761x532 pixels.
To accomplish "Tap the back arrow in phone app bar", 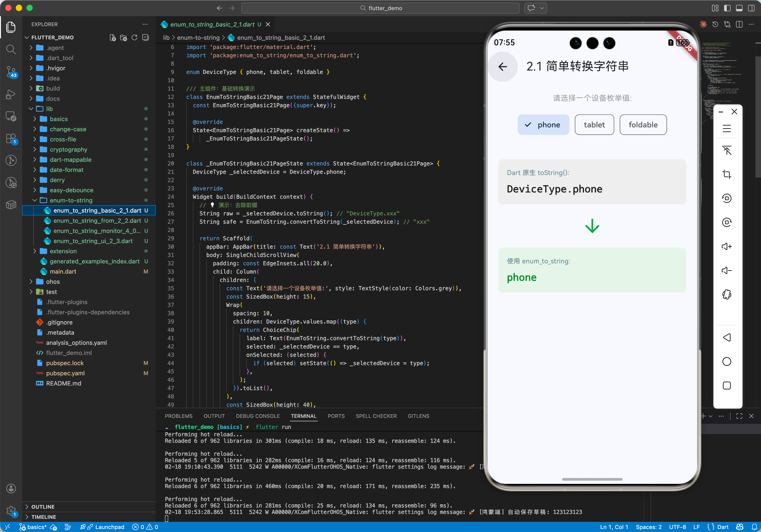I will point(502,67).
